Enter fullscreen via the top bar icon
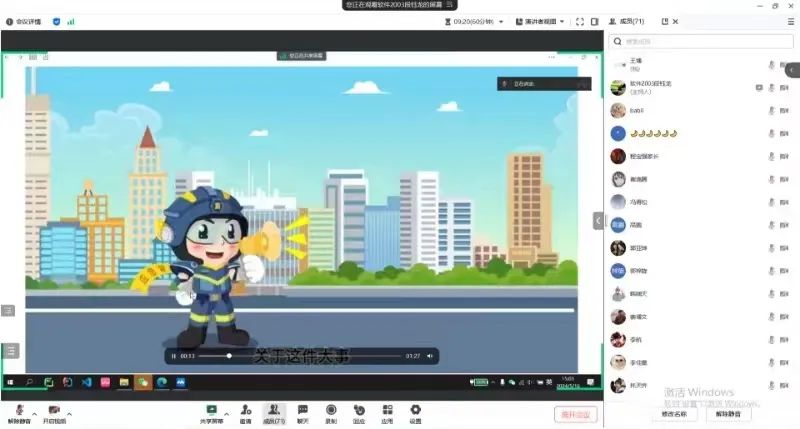 [x=580, y=21]
